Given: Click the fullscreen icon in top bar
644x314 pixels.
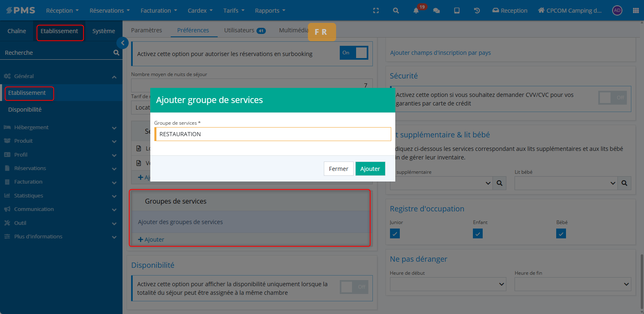Looking at the screenshot, I should [376, 11].
